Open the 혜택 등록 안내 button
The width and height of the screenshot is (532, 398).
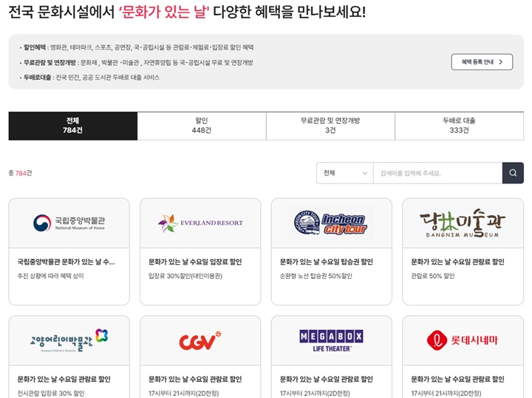pyautogui.click(x=482, y=62)
